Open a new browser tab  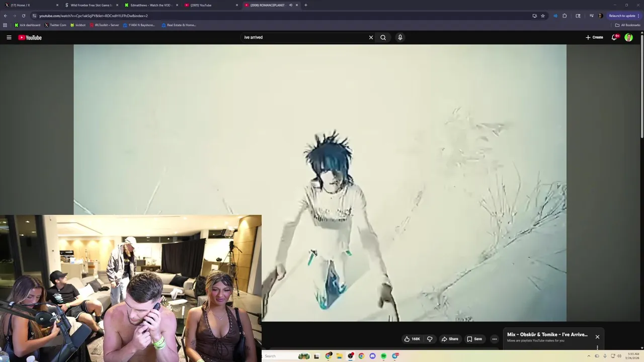click(x=306, y=5)
